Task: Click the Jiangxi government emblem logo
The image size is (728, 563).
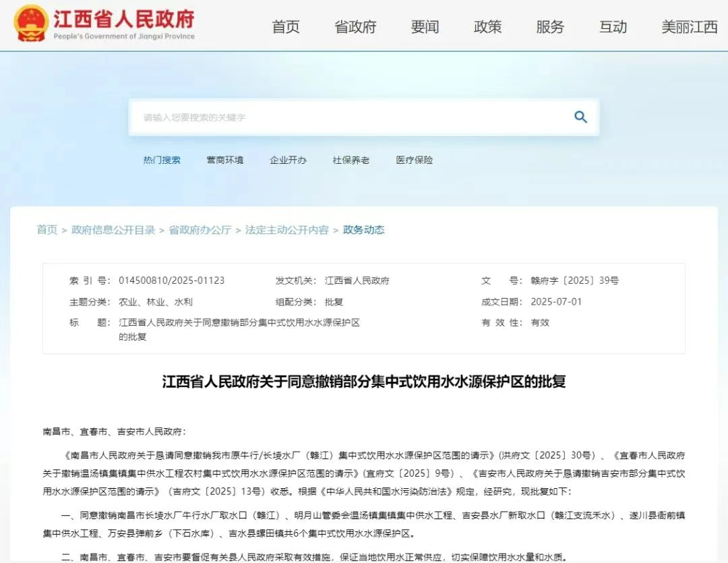Action: click(x=30, y=23)
